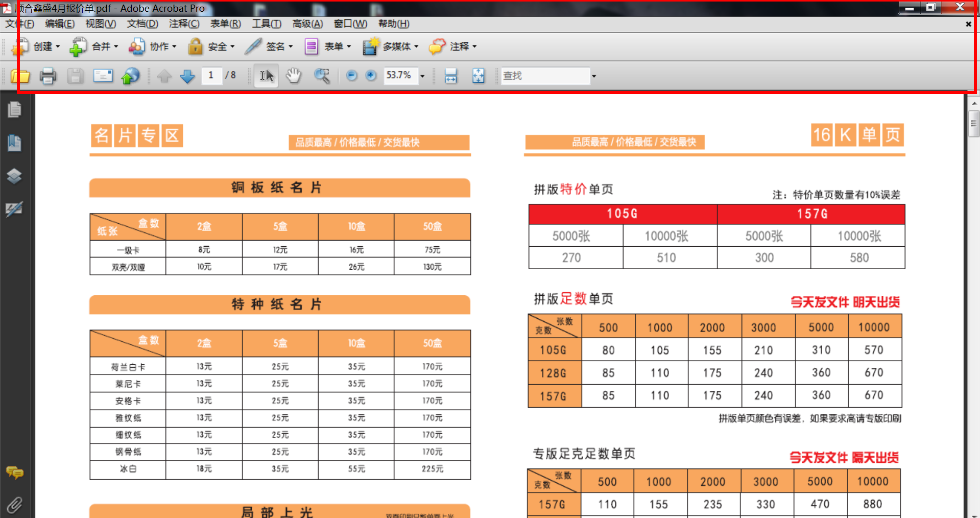The width and height of the screenshot is (980, 518).
Task: Close the document with the X below title bar
Action: [968, 24]
